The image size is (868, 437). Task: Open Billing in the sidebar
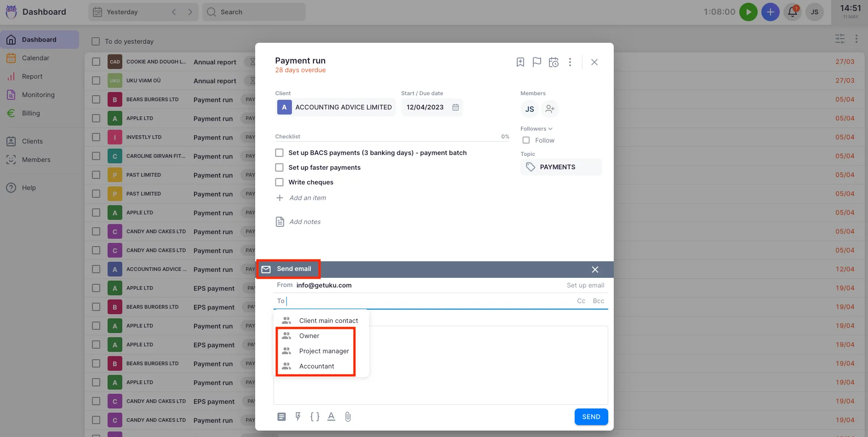pyautogui.click(x=31, y=113)
